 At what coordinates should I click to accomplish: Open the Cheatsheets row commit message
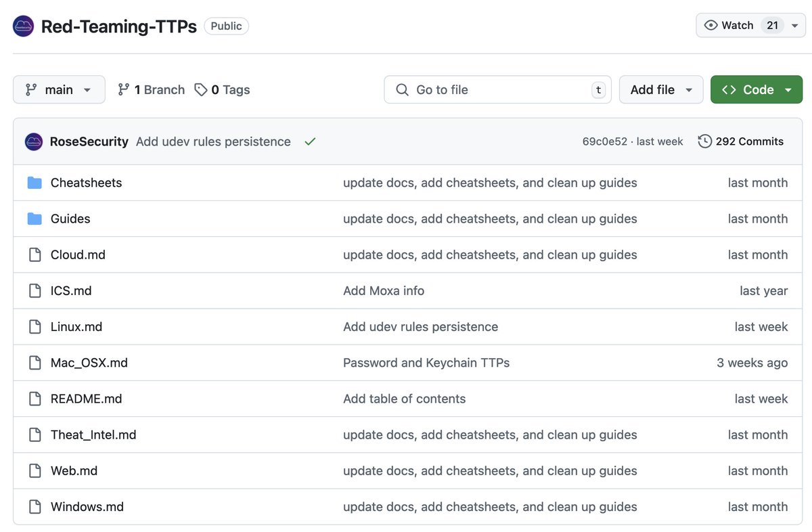[x=490, y=183]
